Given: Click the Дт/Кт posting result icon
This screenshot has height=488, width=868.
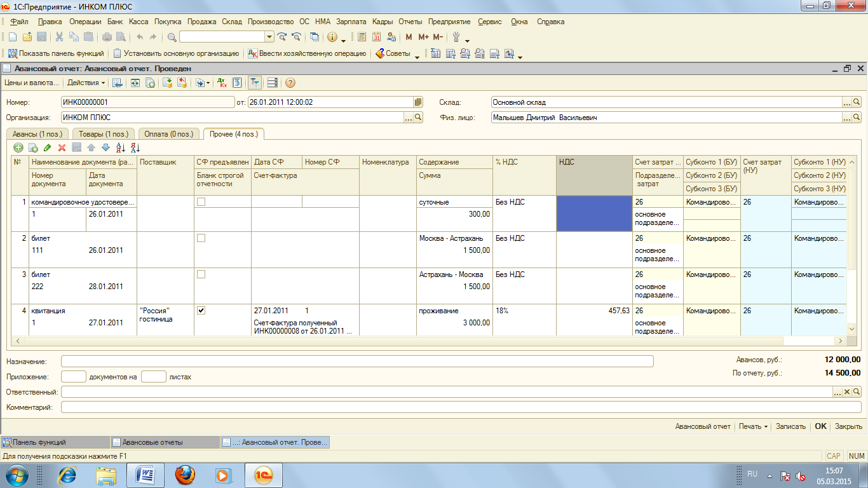Looking at the screenshot, I should click(x=223, y=83).
